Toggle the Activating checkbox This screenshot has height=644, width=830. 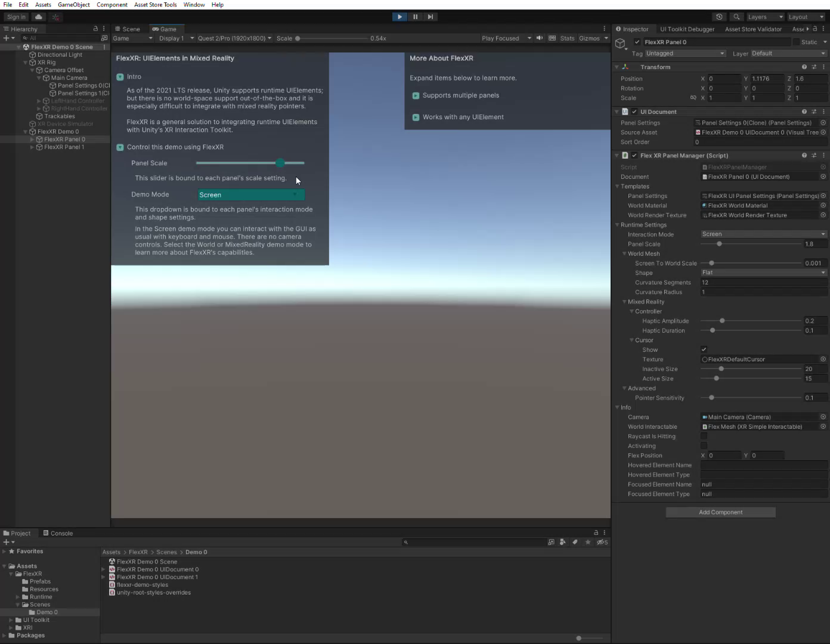click(704, 445)
